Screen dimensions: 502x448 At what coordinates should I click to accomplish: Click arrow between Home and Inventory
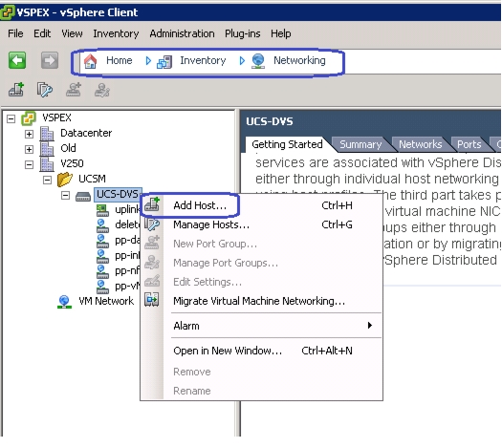pos(148,60)
